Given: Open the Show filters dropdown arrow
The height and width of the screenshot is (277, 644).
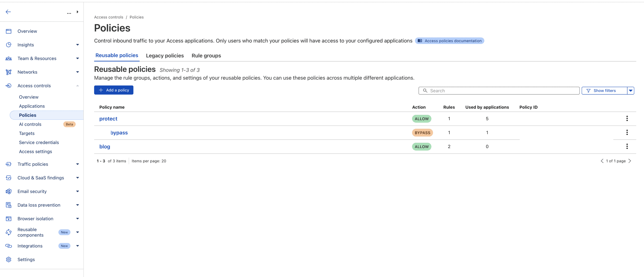Looking at the screenshot, I should [631, 91].
